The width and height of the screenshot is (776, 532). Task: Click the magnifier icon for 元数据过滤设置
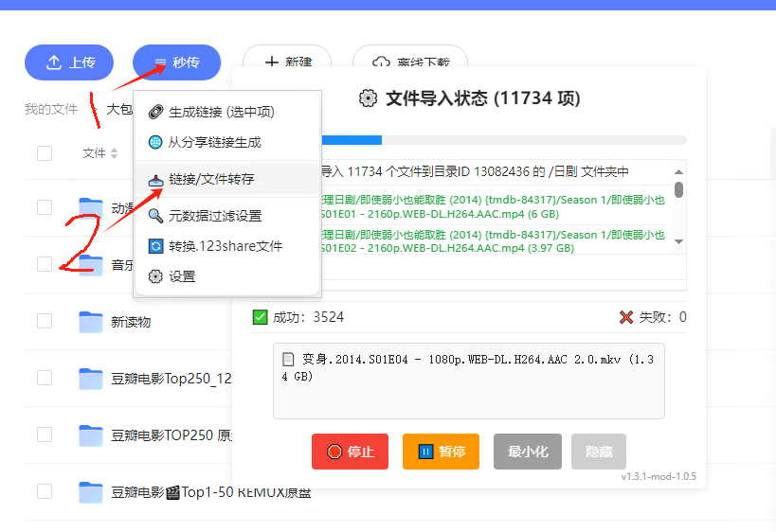[156, 216]
